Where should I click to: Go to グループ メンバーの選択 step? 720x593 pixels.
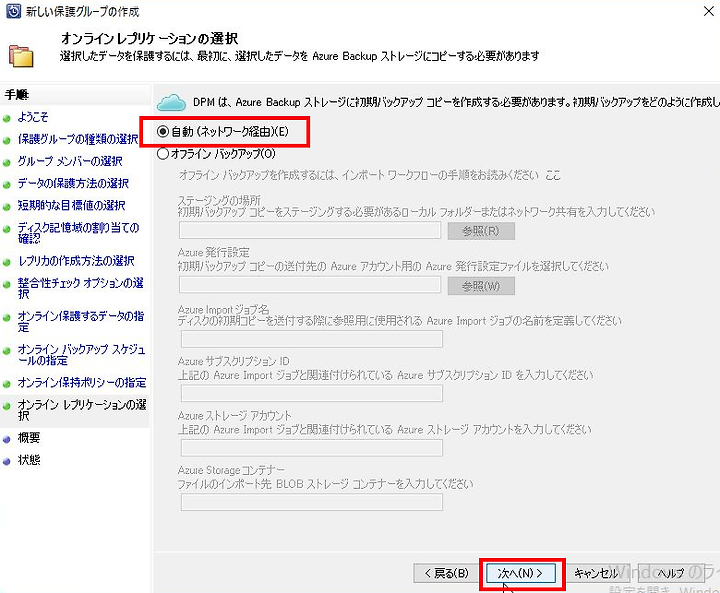(x=70, y=161)
